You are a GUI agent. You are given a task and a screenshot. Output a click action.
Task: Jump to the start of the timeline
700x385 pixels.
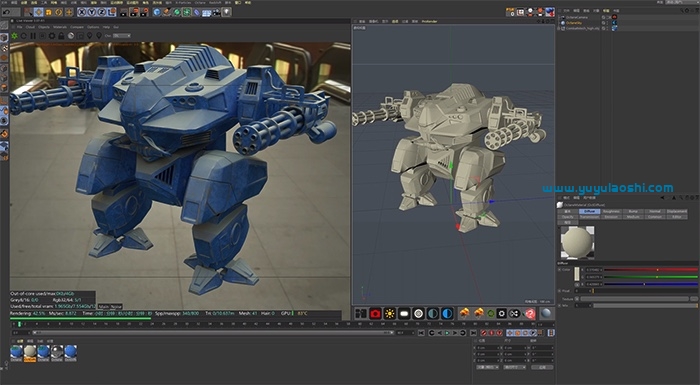pyautogui.click(x=421, y=333)
